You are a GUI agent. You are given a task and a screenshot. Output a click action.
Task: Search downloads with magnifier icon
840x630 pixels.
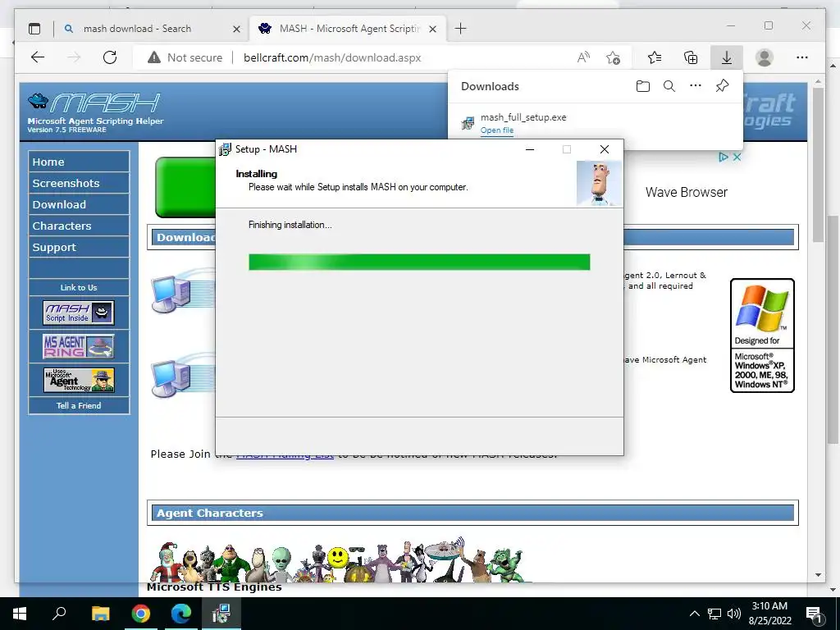(x=669, y=85)
